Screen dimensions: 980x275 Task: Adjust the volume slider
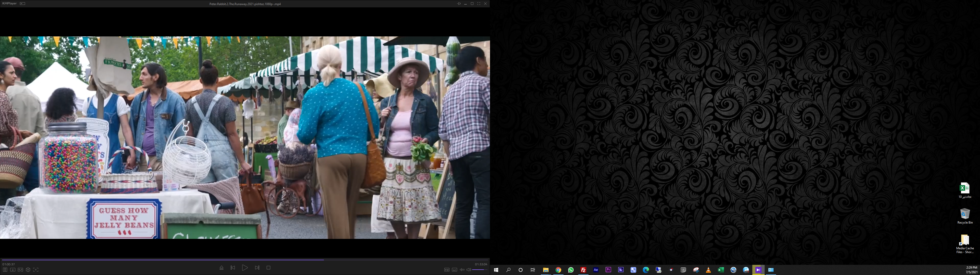point(480,270)
